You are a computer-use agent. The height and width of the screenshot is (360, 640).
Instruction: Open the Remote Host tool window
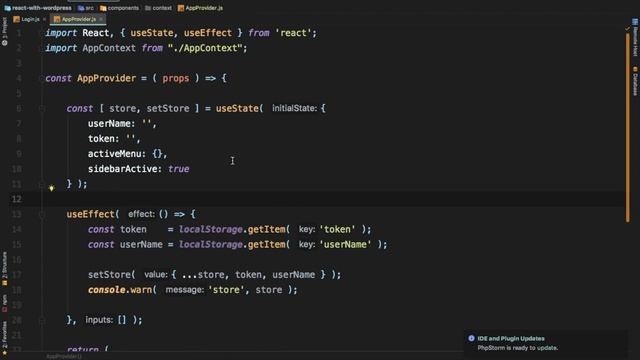[x=635, y=38]
